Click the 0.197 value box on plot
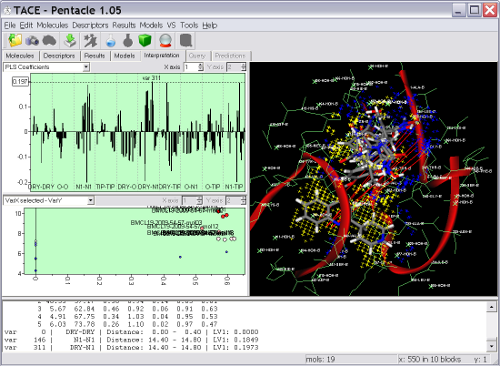500x366 pixels. click(x=20, y=82)
